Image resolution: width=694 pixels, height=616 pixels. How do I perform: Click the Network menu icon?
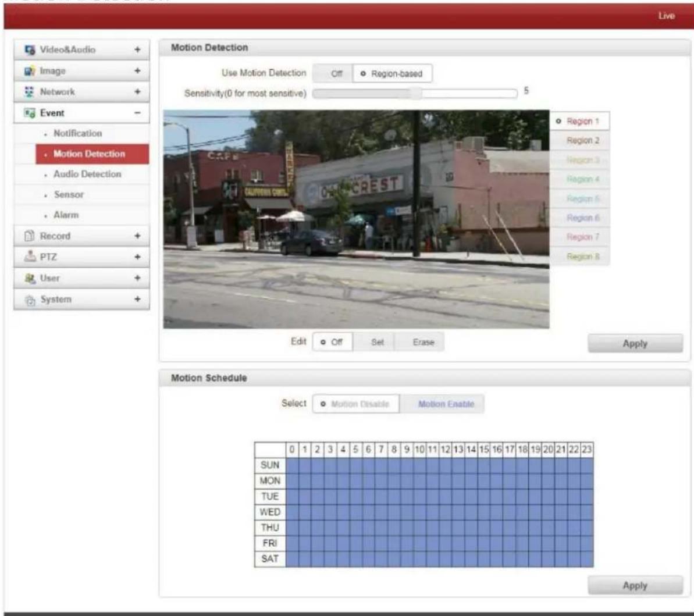[x=30, y=92]
